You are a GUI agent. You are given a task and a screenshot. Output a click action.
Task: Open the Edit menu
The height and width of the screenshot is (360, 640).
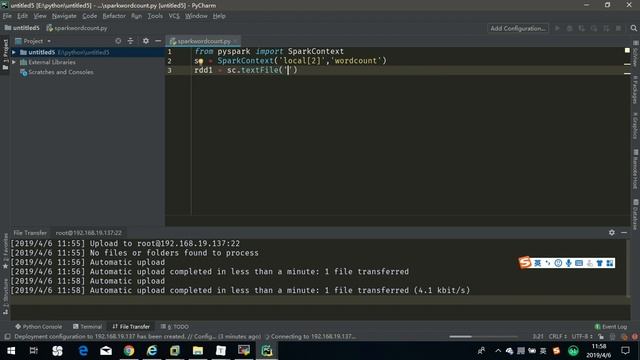coord(22,16)
